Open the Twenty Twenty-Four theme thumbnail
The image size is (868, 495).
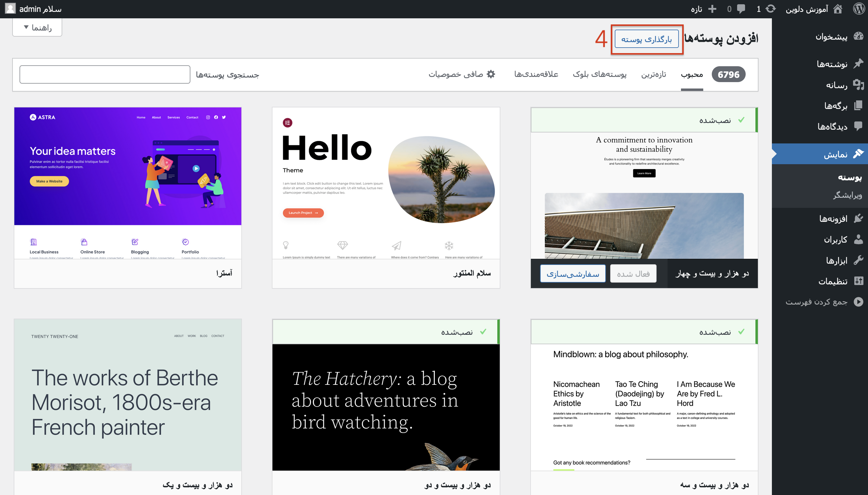coord(644,196)
